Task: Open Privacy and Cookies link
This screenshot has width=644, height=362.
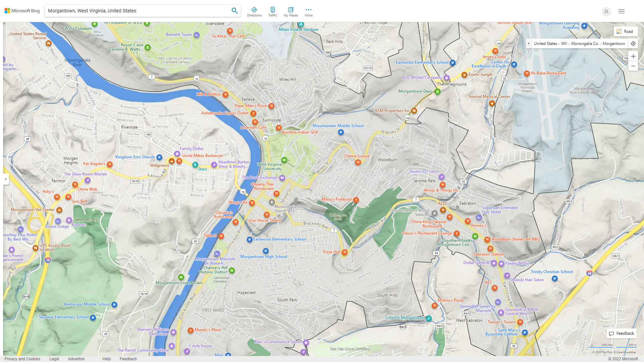Action: click(x=22, y=359)
